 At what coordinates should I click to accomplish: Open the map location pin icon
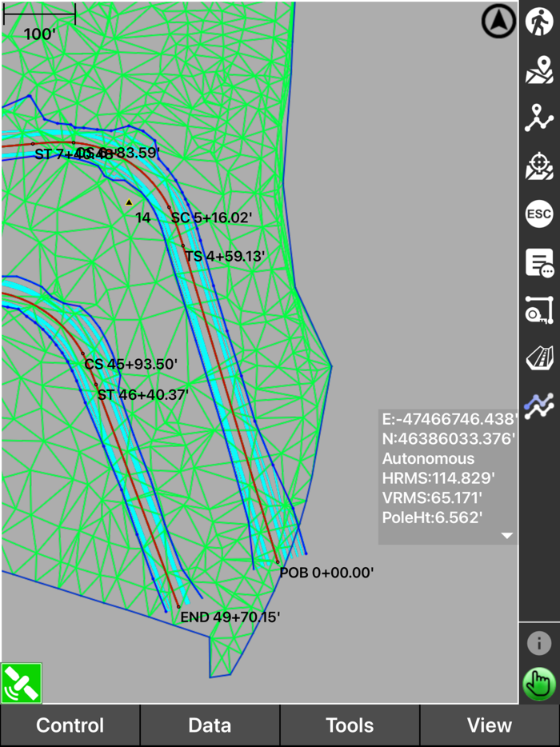[539, 70]
